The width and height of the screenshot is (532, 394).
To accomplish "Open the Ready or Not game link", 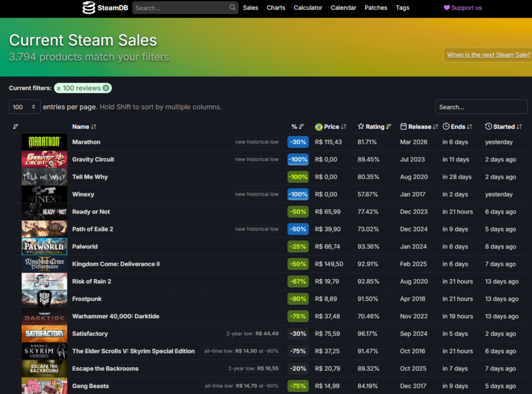I will (91, 212).
